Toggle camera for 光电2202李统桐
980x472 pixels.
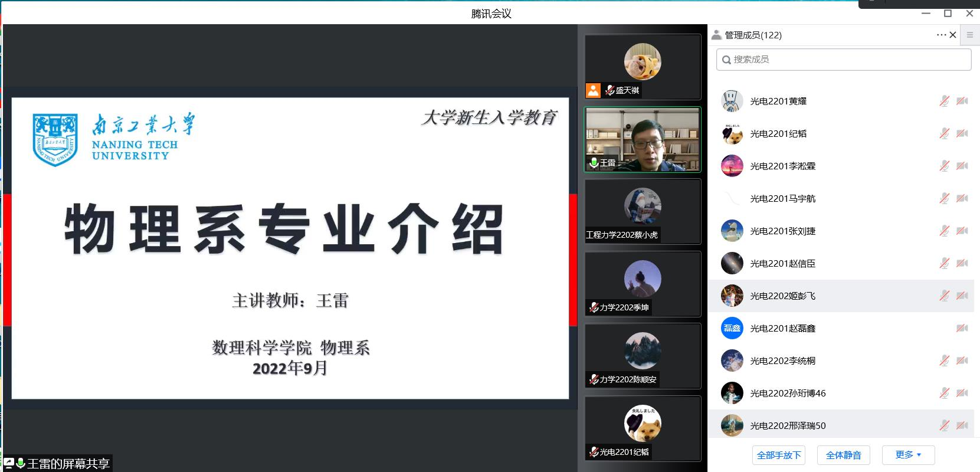click(x=962, y=360)
